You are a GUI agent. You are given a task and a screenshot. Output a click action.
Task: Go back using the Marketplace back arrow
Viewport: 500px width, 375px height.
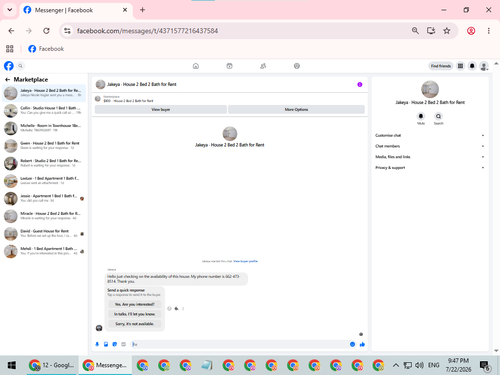(7, 79)
